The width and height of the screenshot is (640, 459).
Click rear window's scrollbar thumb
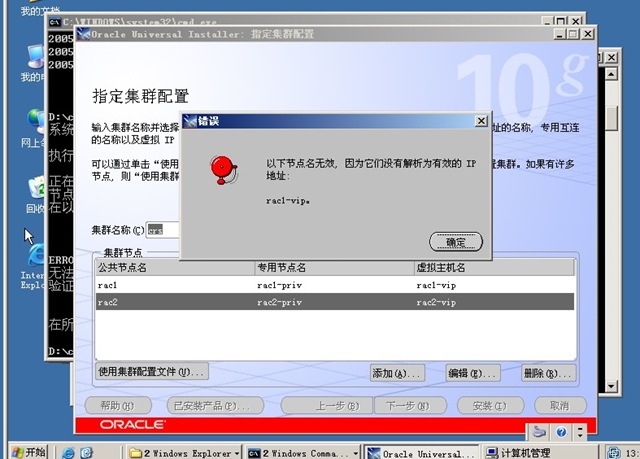[611, 118]
